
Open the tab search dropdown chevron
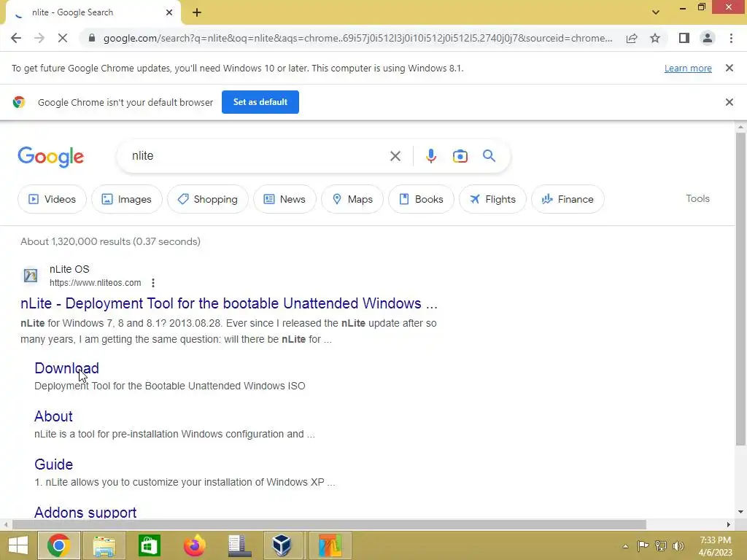[x=656, y=12]
